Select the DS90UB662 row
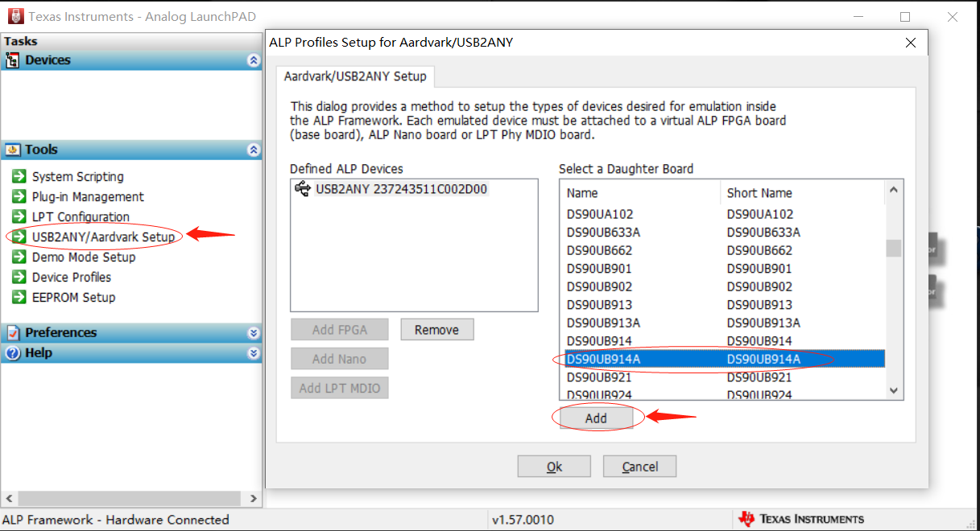The width and height of the screenshot is (980, 531). [722, 251]
